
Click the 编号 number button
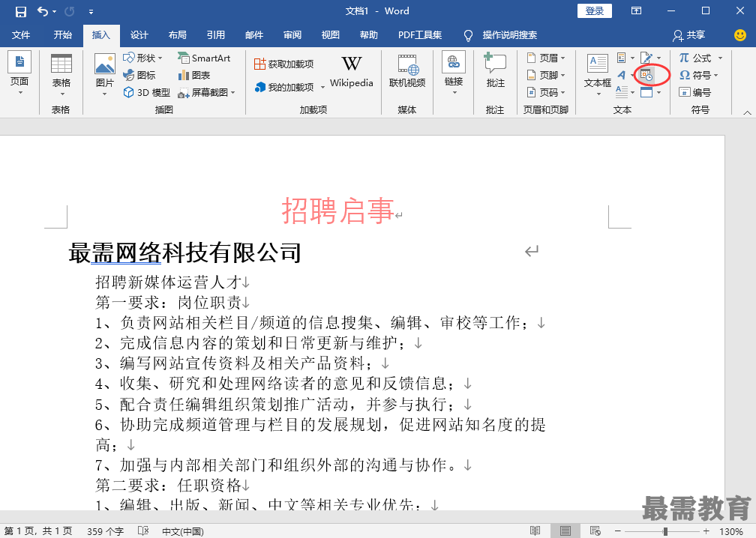pyautogui.click(x=694, y=92)
